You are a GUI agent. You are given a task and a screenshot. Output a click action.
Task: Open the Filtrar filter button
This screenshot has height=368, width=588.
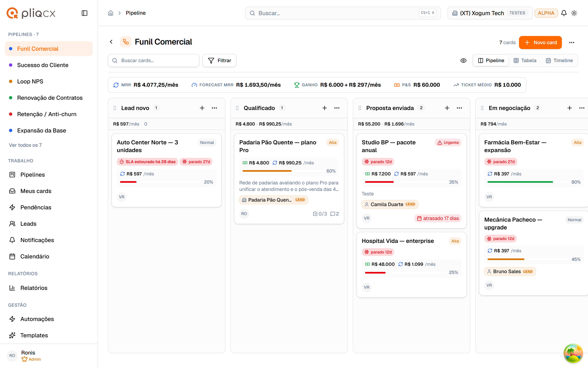219,60
